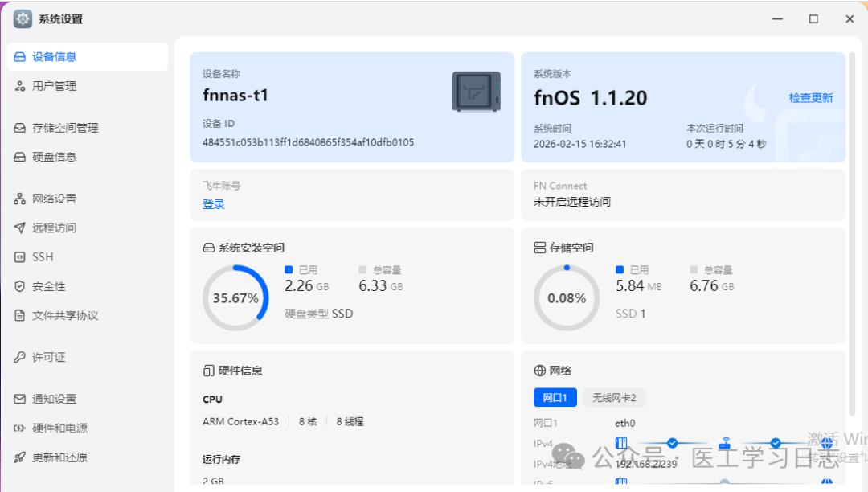Click the Device Info (设备信息) sidebar icon

20,57
